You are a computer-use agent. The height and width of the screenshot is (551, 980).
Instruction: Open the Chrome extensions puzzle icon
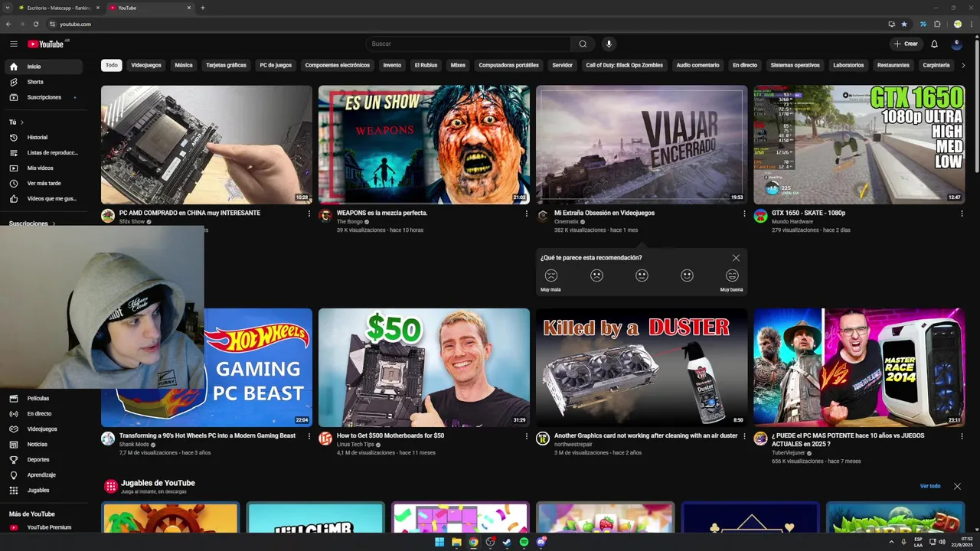point(937,24)
